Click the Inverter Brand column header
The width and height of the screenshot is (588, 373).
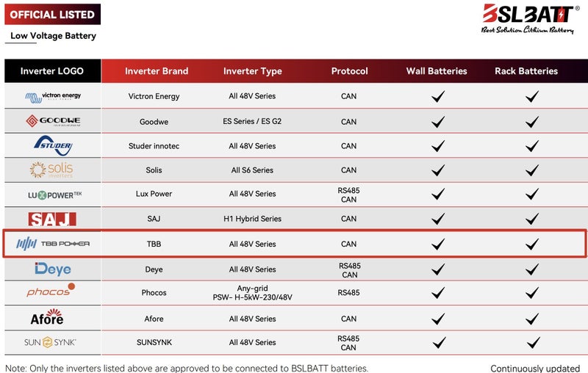tap(157, 71)
